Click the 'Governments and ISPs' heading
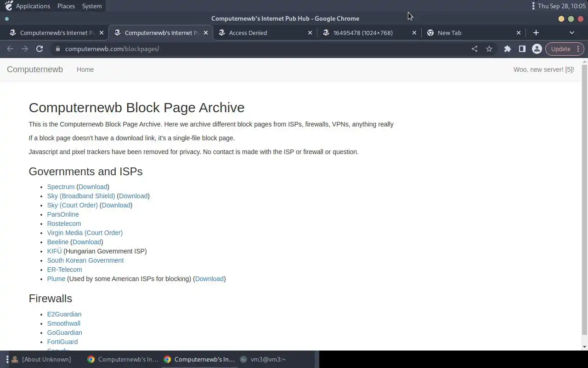Image resolution: width=588 pixels, height=368 pixels. click(x=85, y=171)
